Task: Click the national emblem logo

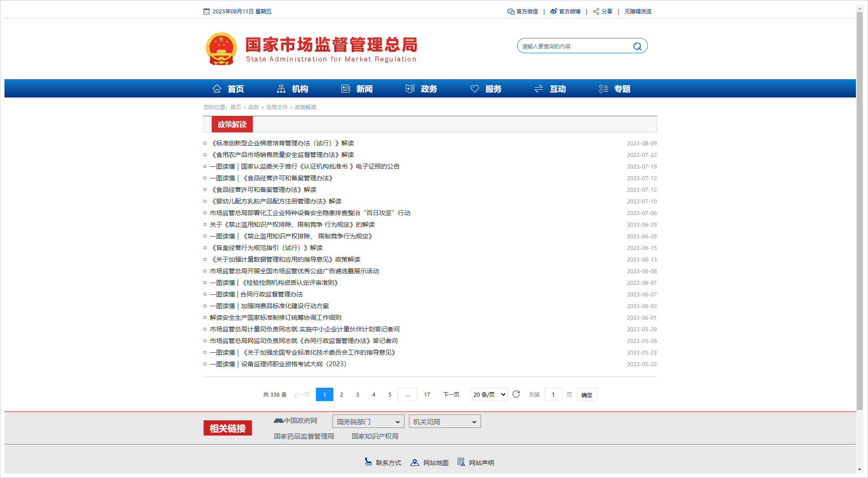Action: click(221, 49)
